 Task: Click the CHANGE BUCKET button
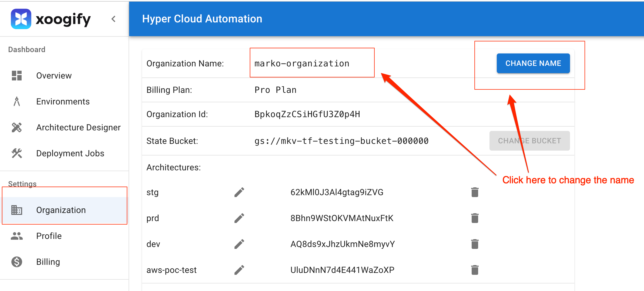(529, 141)
